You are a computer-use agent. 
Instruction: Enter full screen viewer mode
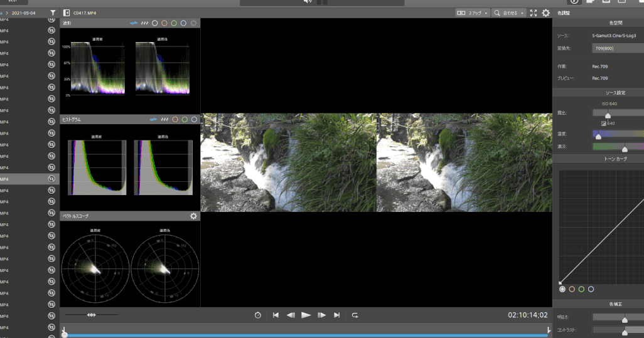[534, 13]
